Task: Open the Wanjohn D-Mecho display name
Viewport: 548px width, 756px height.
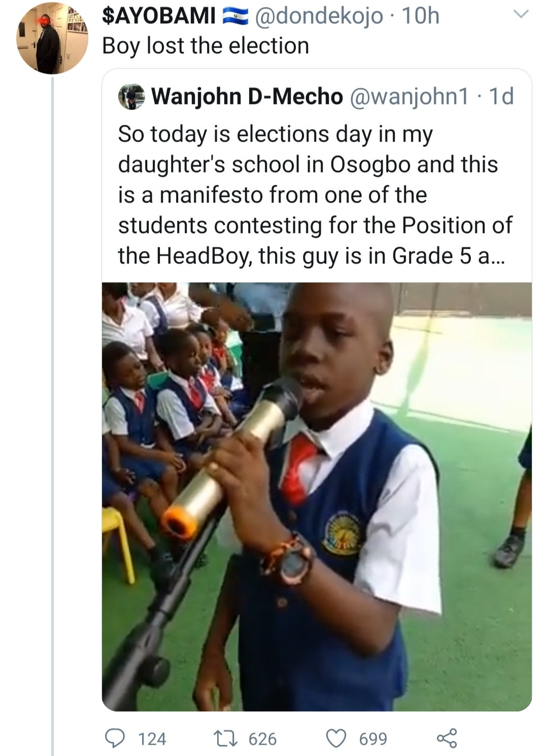Action: (x=247, y=96)
